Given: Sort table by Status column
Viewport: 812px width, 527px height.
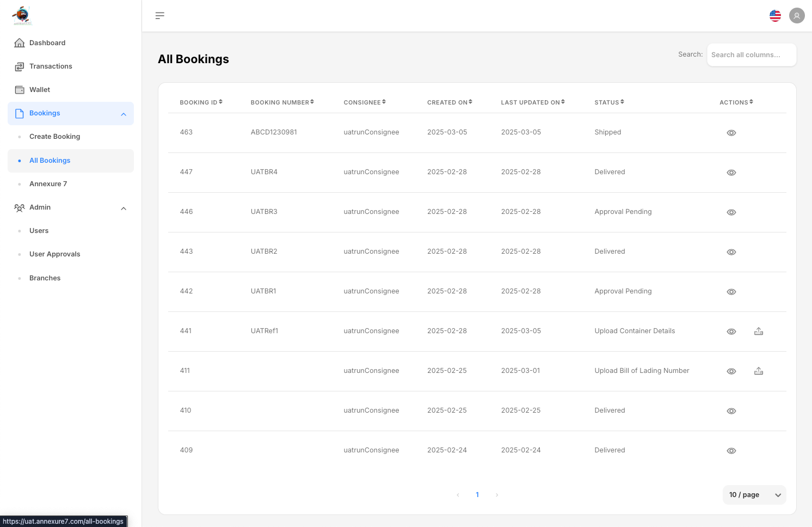Looking at the screenshot, I should click(x=622, y=102).
